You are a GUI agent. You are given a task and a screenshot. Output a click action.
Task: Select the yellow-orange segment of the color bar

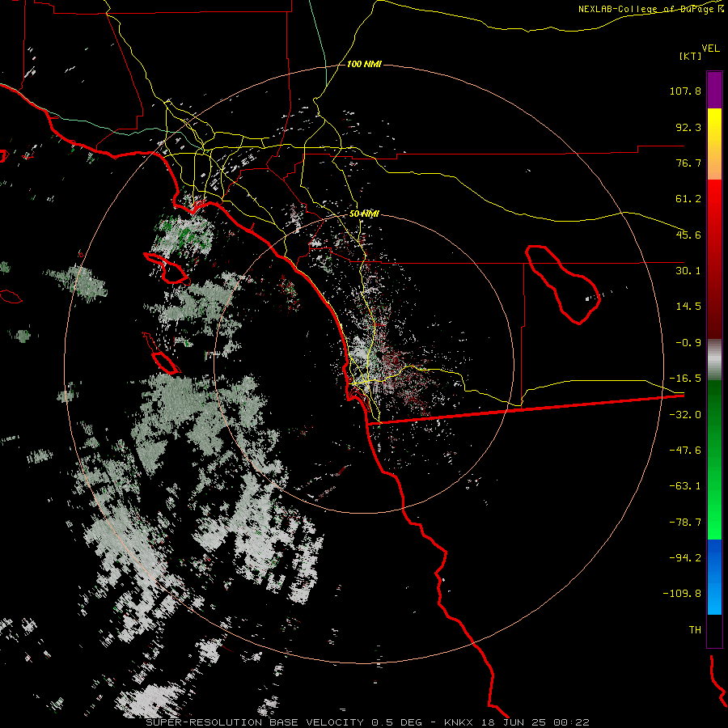(714, 144)
